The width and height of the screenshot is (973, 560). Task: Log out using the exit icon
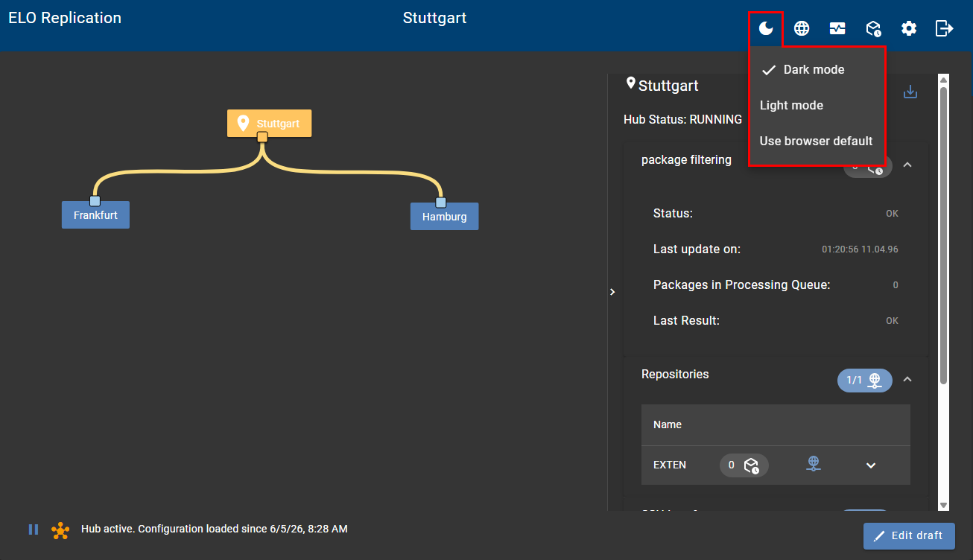tap(945, 28)
